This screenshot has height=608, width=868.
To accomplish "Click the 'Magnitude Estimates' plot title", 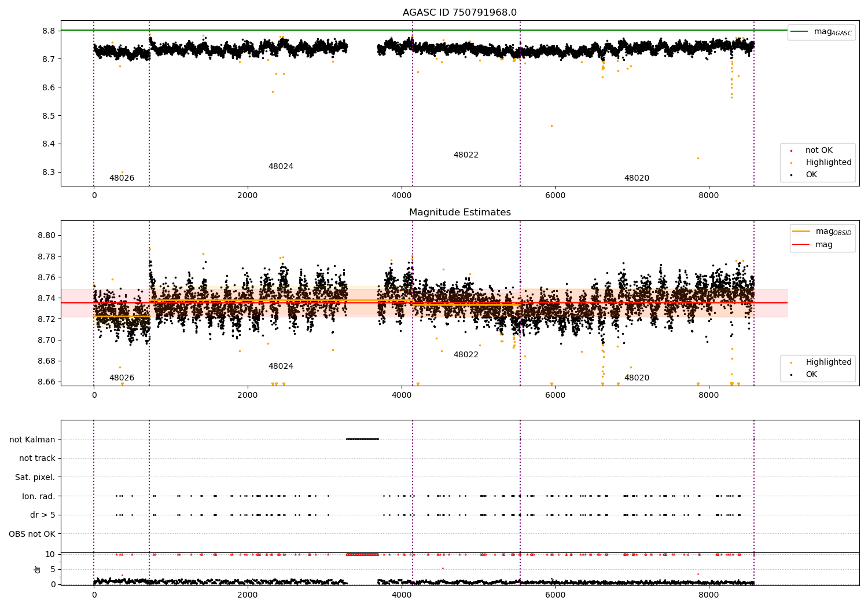I will pyautogui.click(x=460, y=213).
